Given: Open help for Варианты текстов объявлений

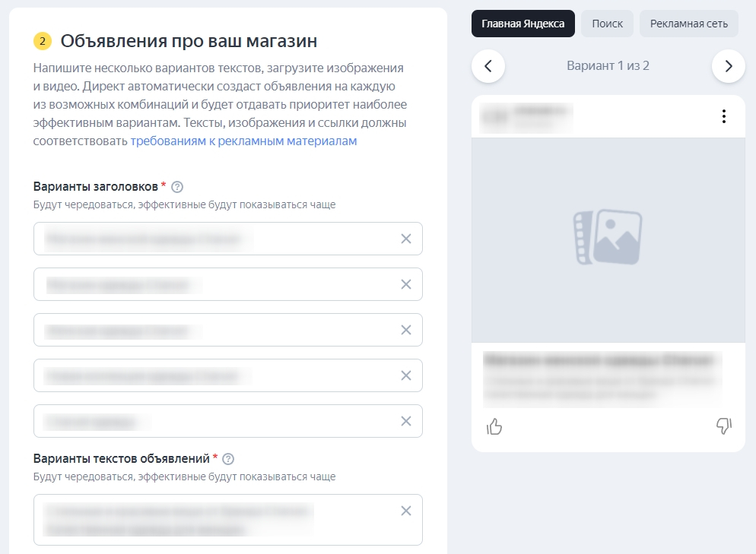Looking at the screenshot, I should (228, 459).
